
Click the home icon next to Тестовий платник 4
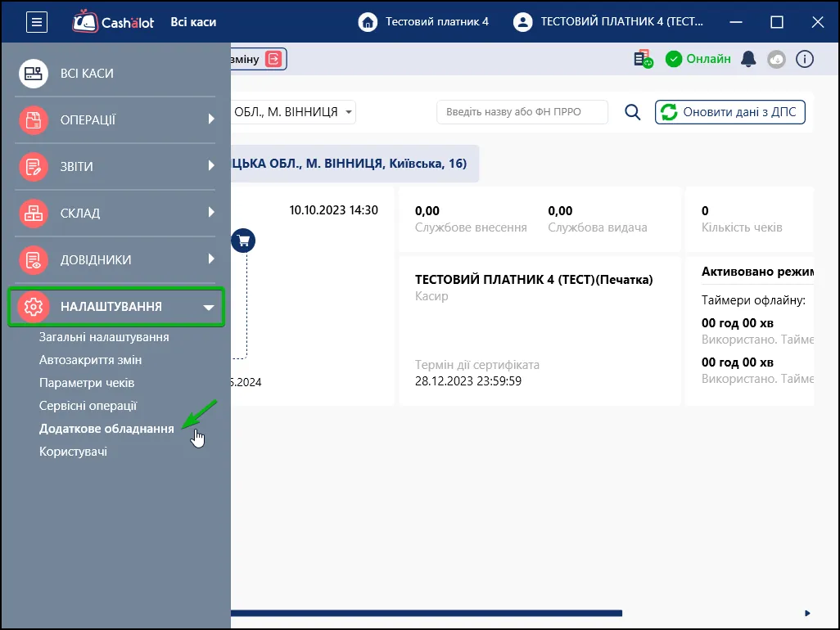coord(368,22)
